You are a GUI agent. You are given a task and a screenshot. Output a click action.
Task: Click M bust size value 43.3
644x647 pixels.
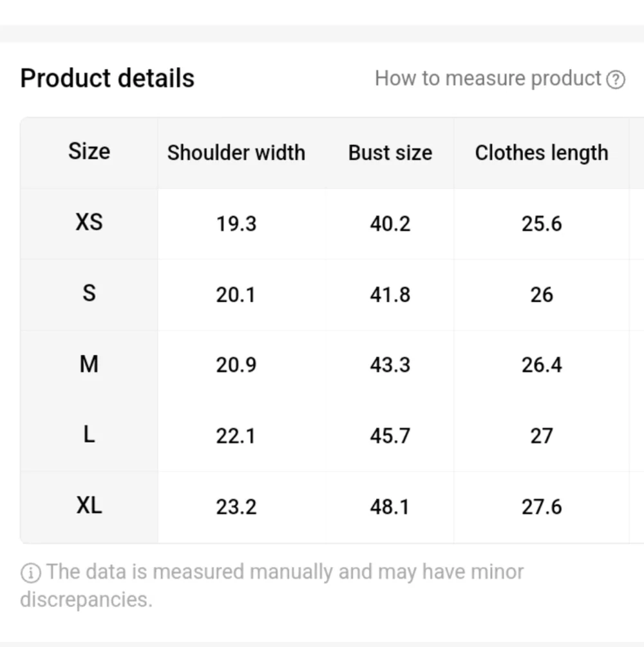tap(390, 365)
